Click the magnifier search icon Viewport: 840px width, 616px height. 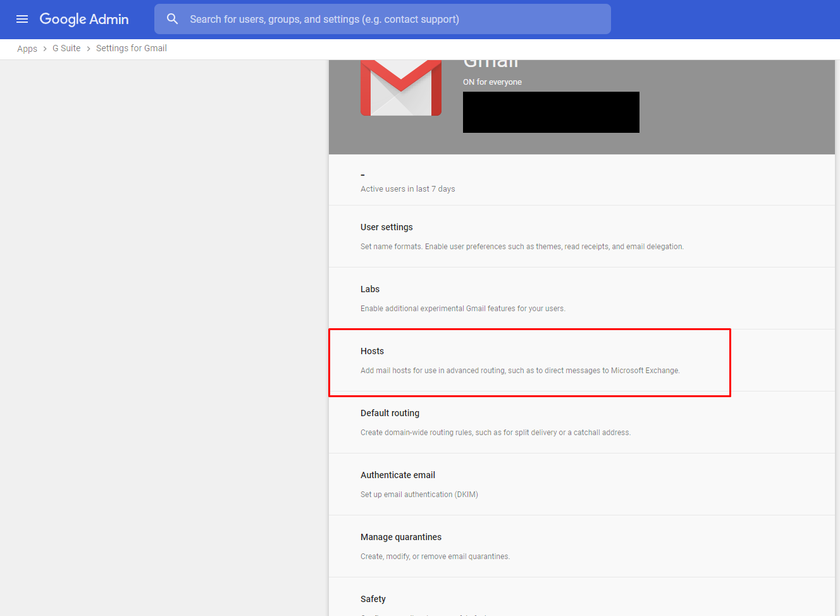click(172, 19)
